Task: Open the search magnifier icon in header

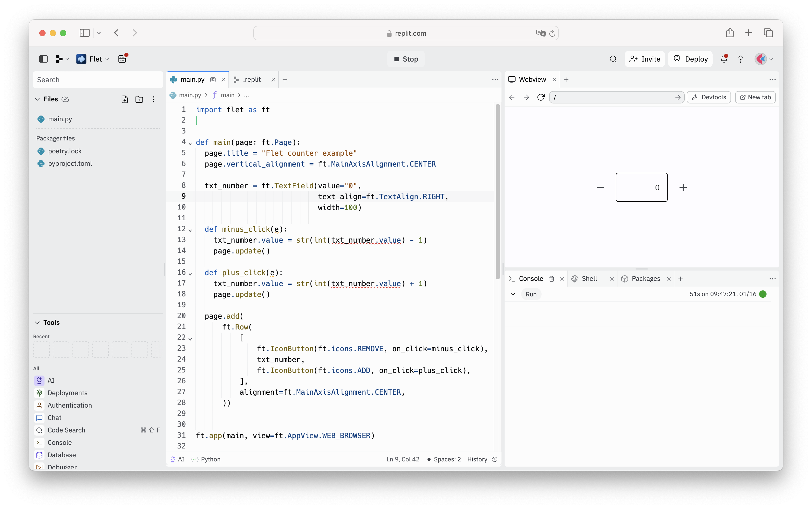Action: point(613,59)
